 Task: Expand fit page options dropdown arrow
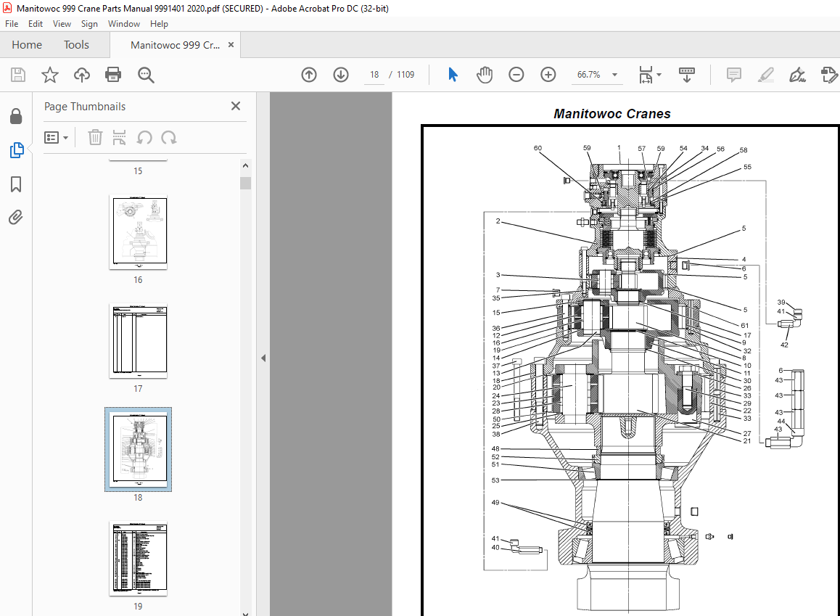click(x=659, y=75)
